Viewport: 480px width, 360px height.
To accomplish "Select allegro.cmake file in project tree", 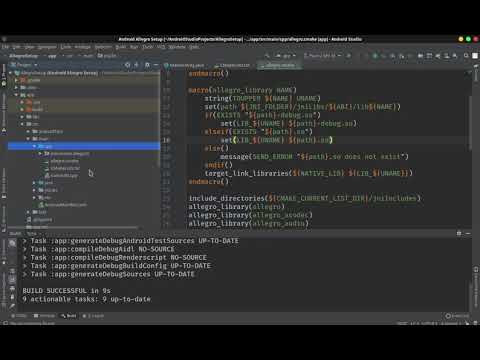I will [62, 161].
